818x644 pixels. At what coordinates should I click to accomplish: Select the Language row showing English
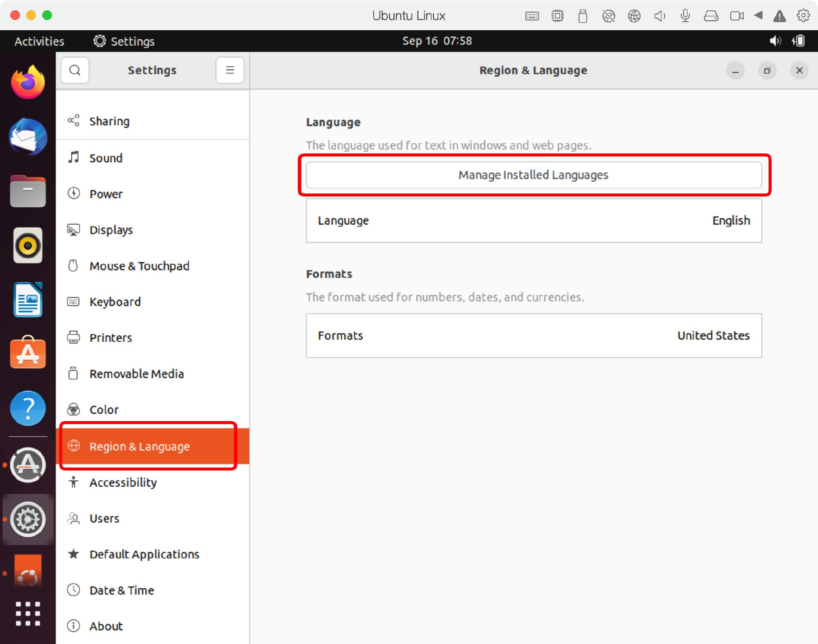(x=533, y=220)
